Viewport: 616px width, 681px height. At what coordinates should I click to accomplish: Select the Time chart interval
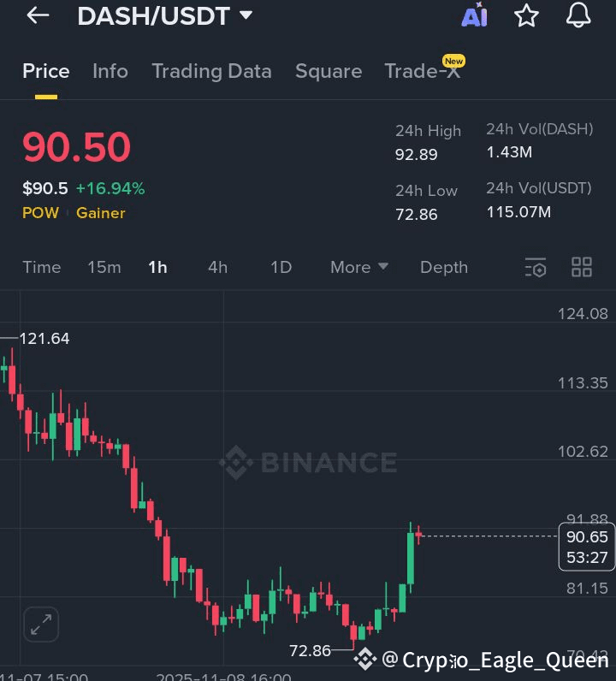[42, 267]
